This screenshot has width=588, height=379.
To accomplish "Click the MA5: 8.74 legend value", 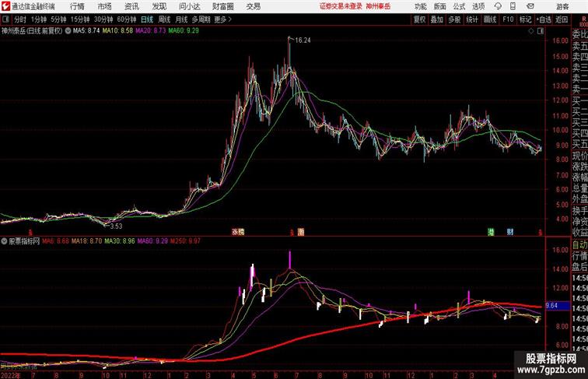I will click(86, 31).
